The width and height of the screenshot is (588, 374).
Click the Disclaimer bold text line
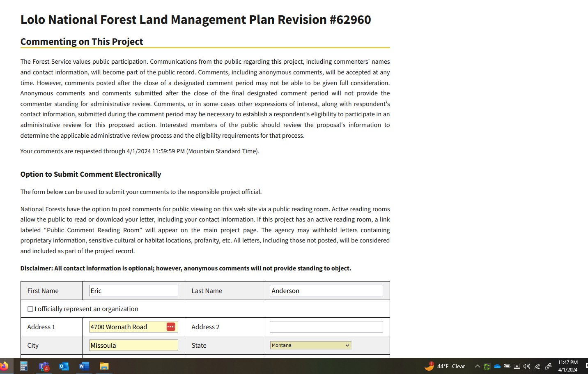pos(186,268)
